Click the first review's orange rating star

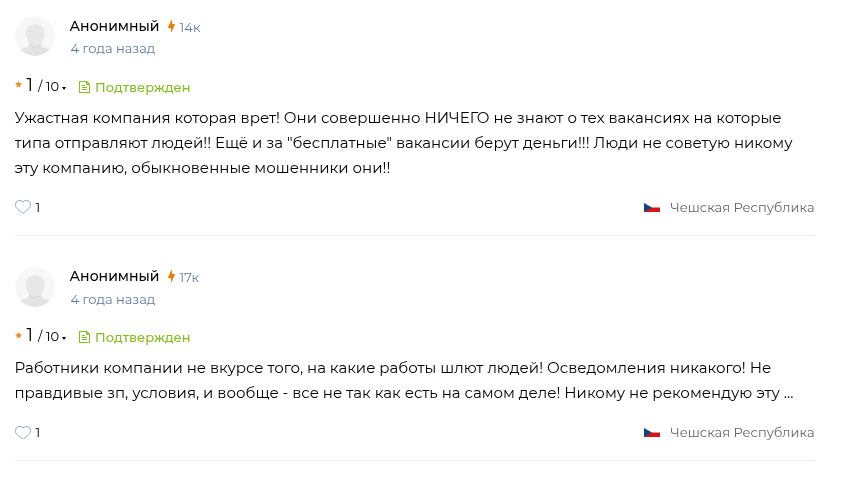19,87
